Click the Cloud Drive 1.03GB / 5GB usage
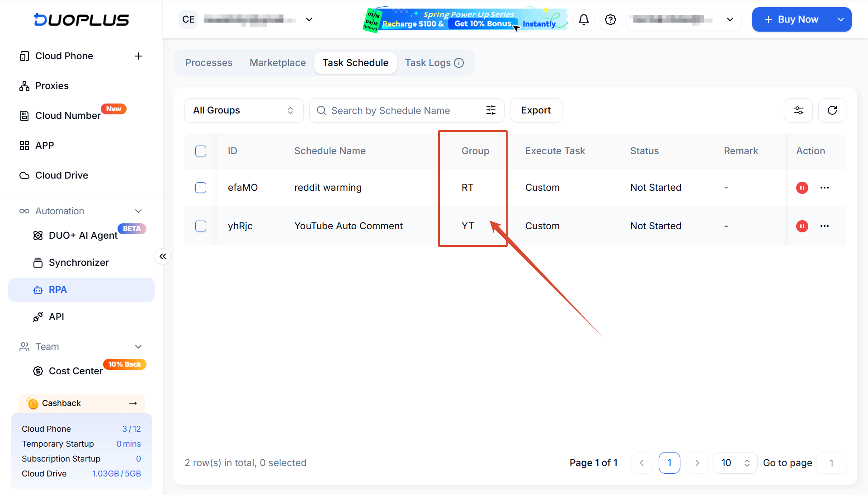Viewport: 868px width, 495px height. (117, 474)
